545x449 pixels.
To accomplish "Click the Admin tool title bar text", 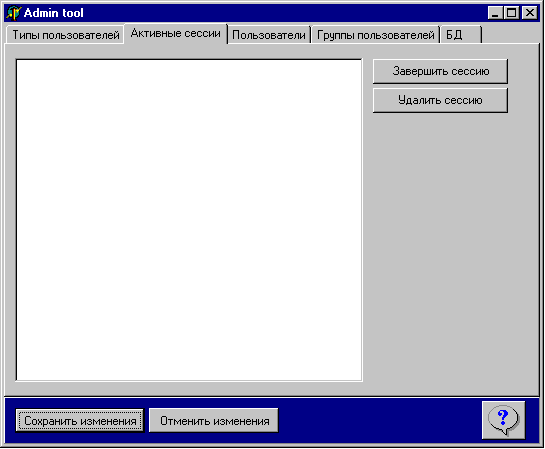I will click(x=54, y=13).
